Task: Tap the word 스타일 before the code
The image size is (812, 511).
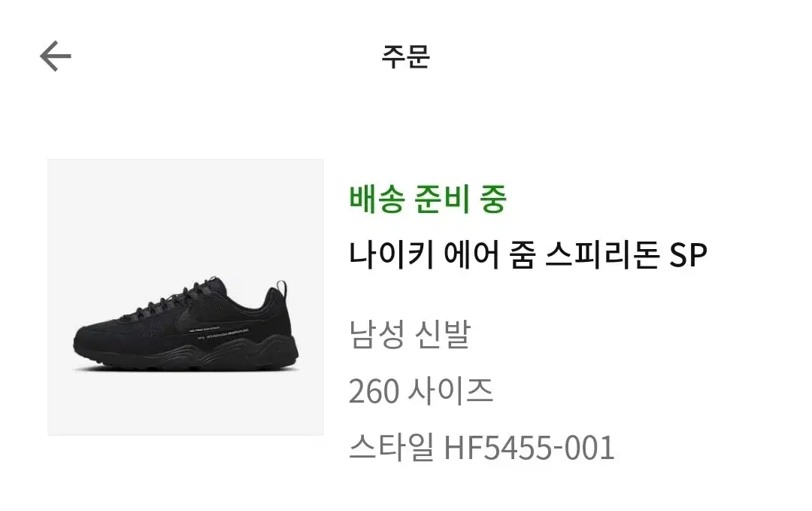Action: (x=392, y=448)
